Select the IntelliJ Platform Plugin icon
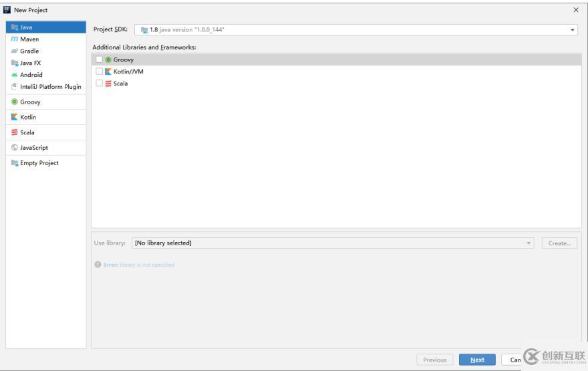This screenshot has height=371, width=588. [x=15, y=87]
